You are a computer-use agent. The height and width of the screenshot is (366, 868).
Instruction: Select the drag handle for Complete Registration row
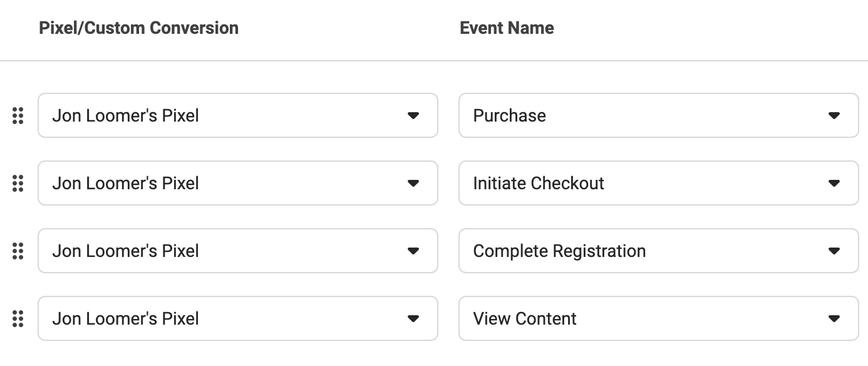[x=18, y=251]
